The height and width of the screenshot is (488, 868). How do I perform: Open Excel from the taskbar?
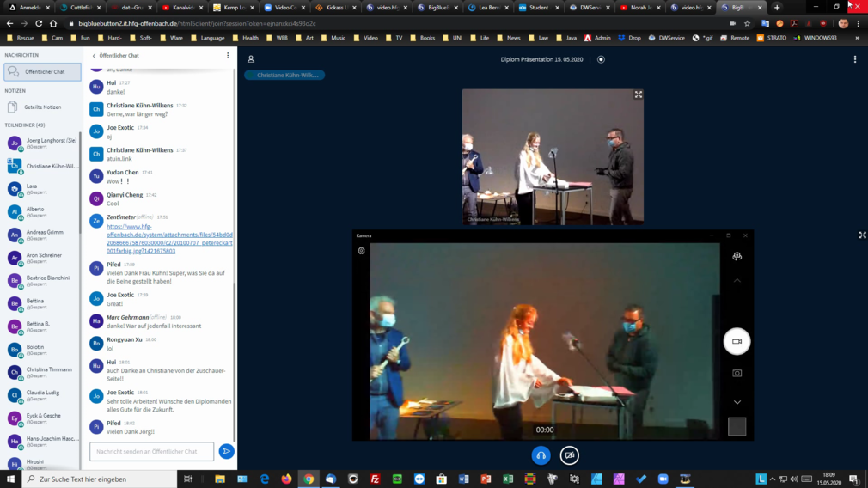click(508, 479)
